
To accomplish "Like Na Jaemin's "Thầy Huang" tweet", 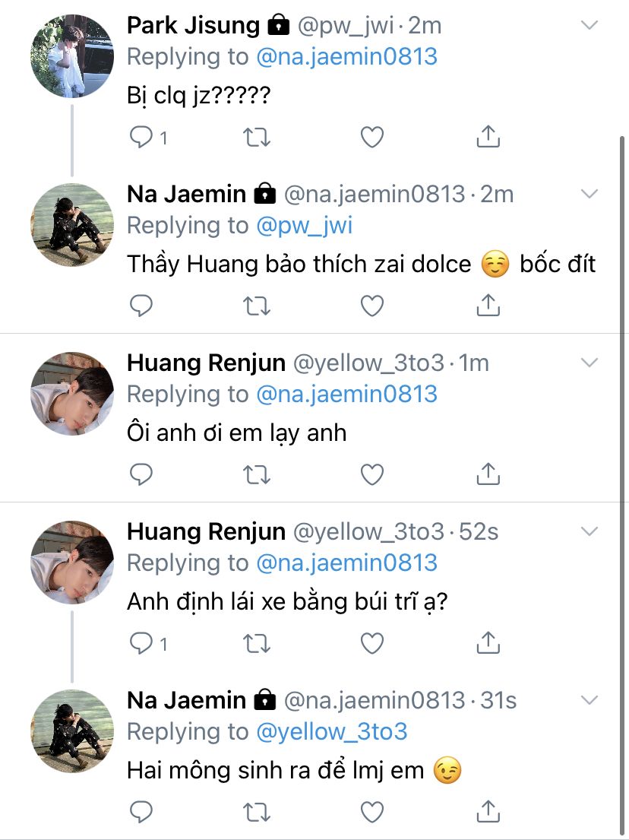I will [371, 306].
